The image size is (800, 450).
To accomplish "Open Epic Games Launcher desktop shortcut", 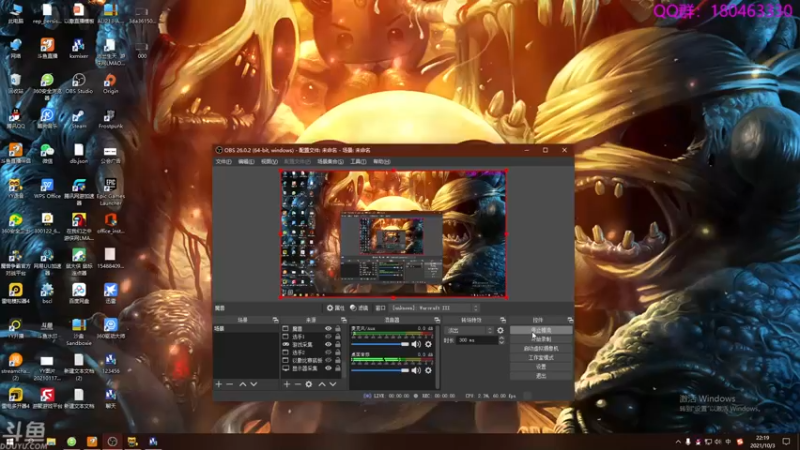I will tap(110, 191).
